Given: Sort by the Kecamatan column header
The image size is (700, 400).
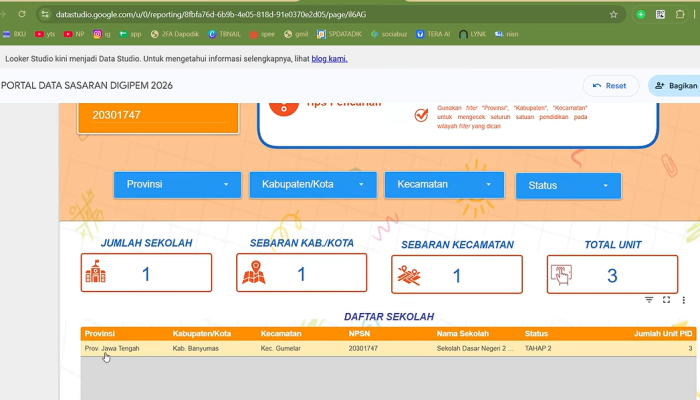Looking at the screenshot, I should [281, 333].
